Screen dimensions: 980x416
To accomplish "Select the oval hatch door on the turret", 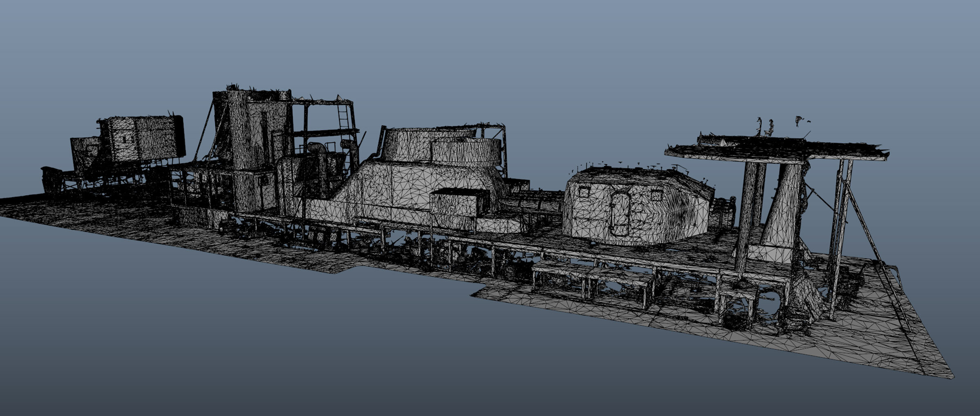I will 621,214.
